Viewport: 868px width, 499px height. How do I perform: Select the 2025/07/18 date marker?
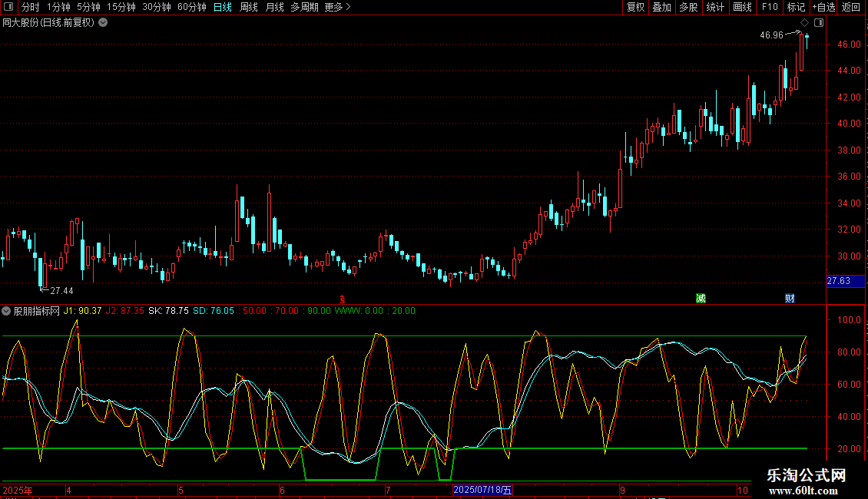tap(482, 490)
